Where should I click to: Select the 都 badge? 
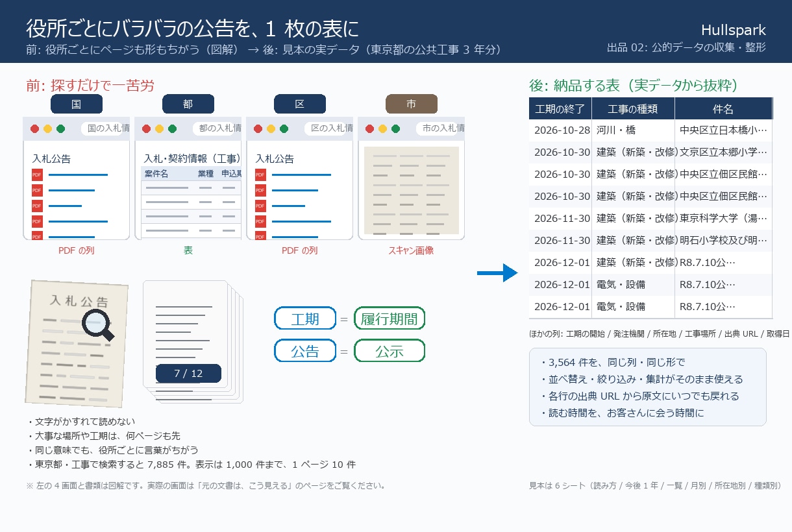pyautogui.click(x=188, y=104)
